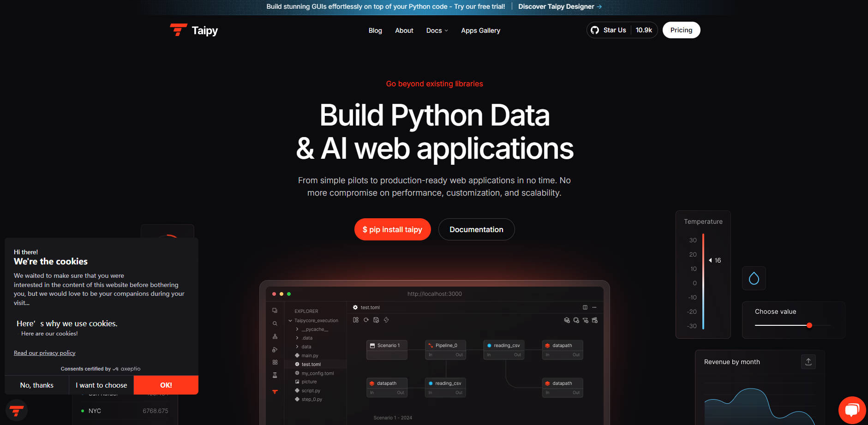Accept cookies with the OK! button
This screenshot has width=868, height=425.
pyautogui.click(x=166, y=385)
